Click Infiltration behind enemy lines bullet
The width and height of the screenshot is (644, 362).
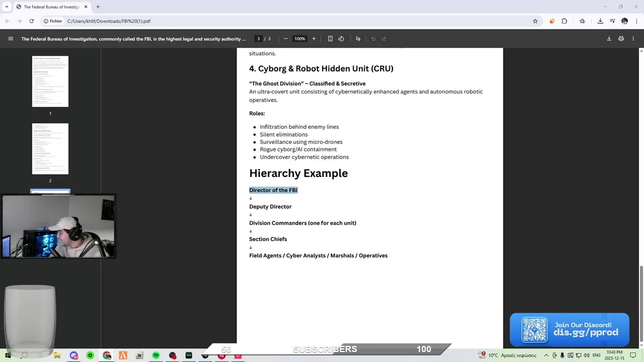pos(299,127)
